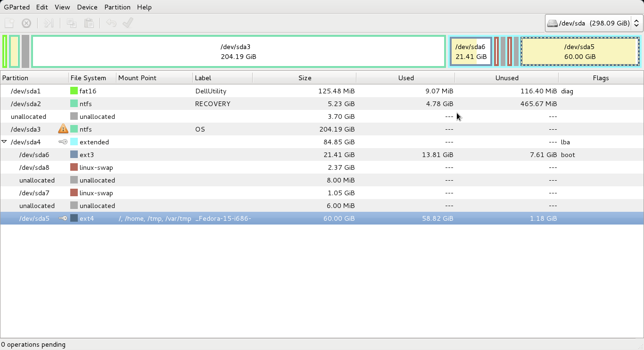The image size is (644, 350).
Task: Open the Partition menu
Action: (117, 7)
